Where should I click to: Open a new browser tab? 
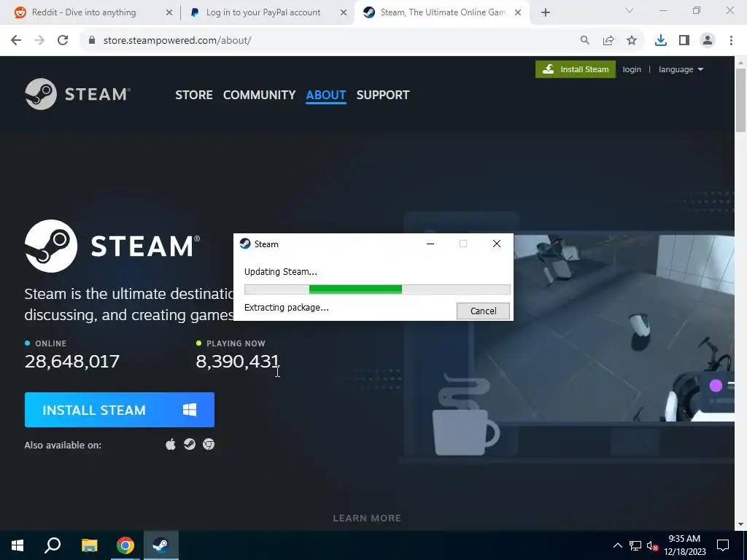(546, 13)
